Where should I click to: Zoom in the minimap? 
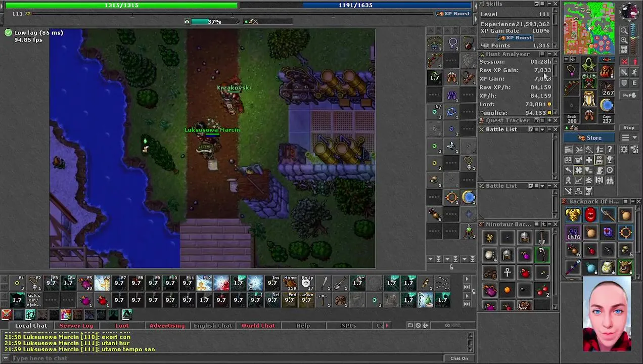pos(624,40)
